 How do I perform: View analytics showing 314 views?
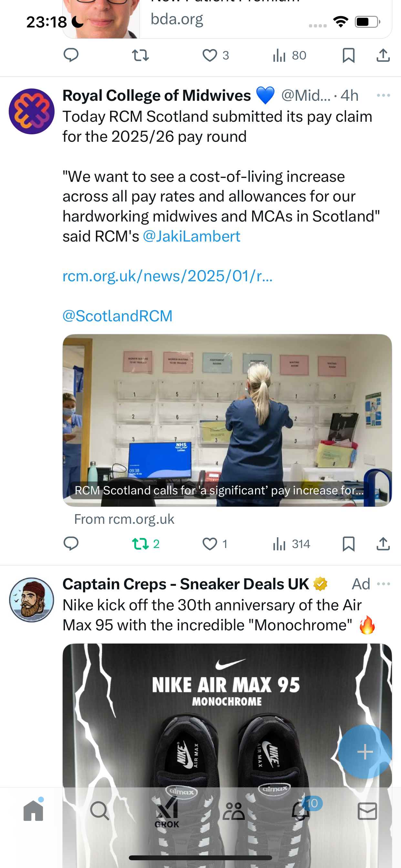click(x=292, y=543)
